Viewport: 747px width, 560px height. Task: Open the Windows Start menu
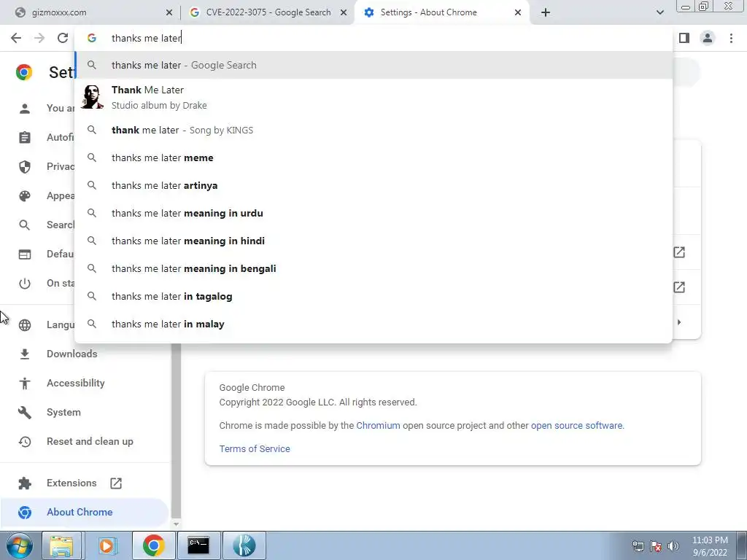pos(19,545)
